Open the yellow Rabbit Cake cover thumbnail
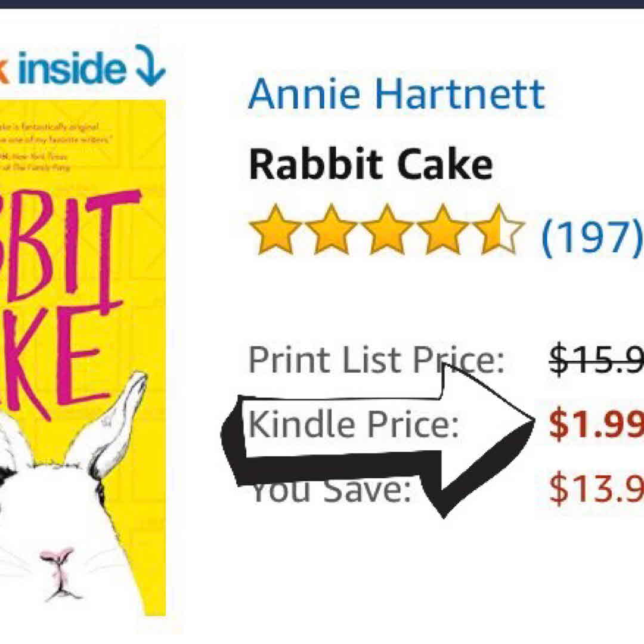Screen dimensions: 644x644 pos(82,358)
